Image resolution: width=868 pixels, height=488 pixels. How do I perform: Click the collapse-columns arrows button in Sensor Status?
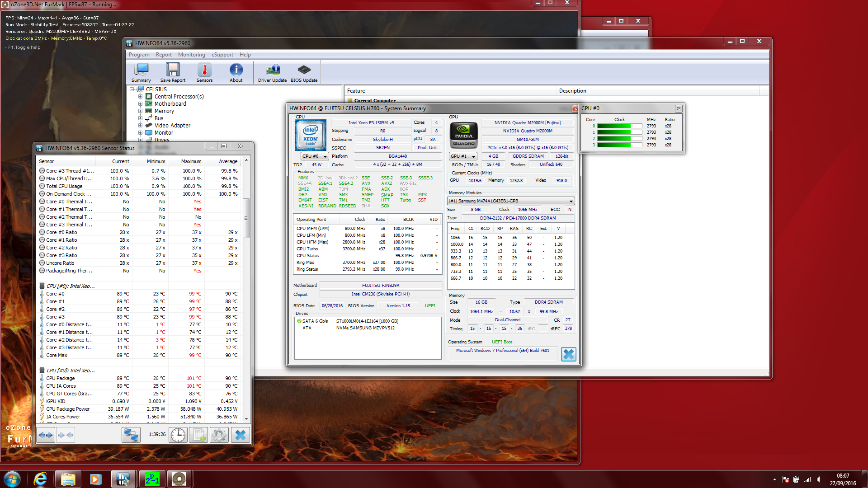(66, 435)
